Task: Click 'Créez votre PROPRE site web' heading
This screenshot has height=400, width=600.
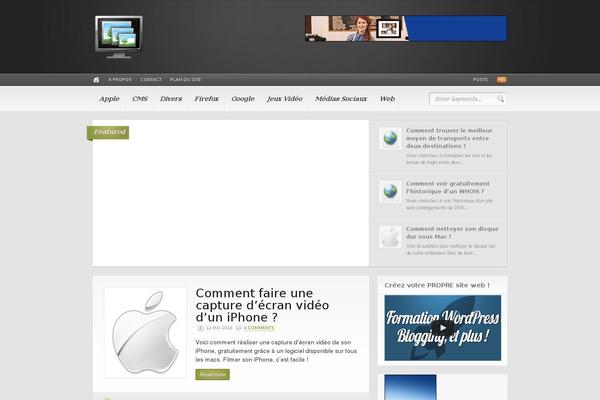Action: pos(437,285)
